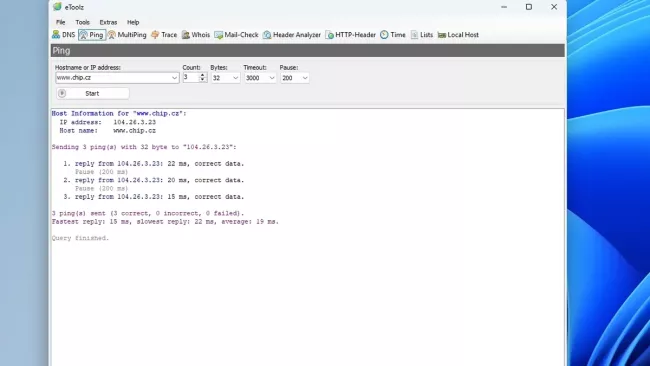Viewport: 650px width, 366px height.
Task: Close the eToolz window
Action: 554,7
